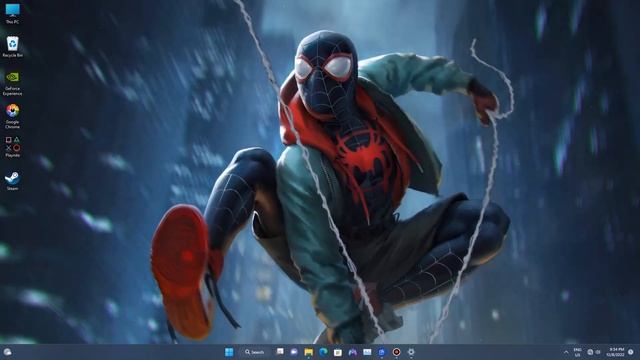The height and width of the screenshot is (360, 640).
Task: Select the Recycle Bin desktop icon
Action: [x=12, y=47]
